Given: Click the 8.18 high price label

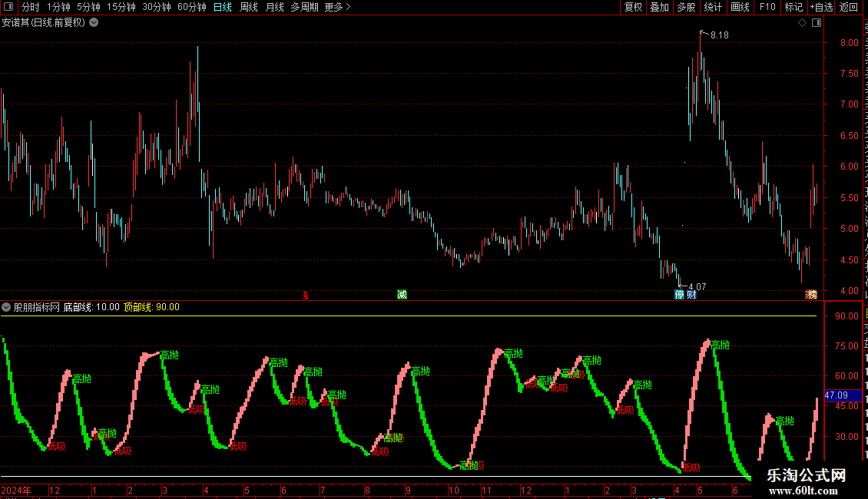Looking at the screenshot, I should pos(720,35).
